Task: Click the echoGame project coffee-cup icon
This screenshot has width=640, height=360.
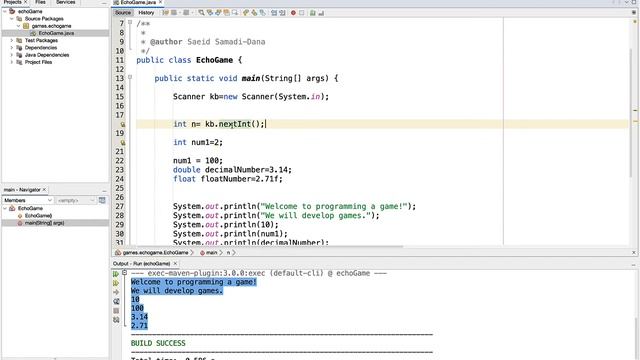Action: point(12,11)
